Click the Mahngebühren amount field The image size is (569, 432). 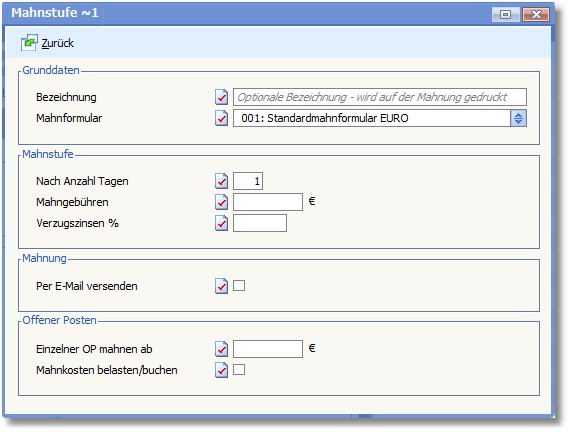point(268,202)
